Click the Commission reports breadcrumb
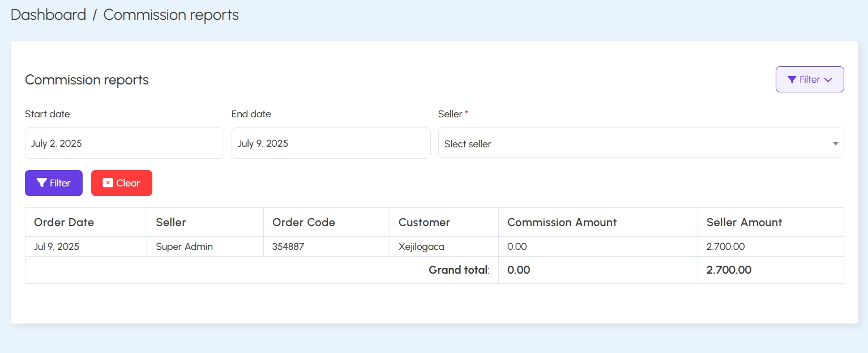The image size is (868, 353). [171, 15]
